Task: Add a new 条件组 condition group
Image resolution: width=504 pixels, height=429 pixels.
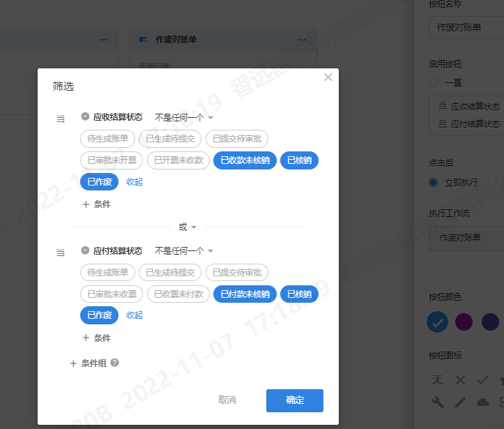Action: coord(88,363)
